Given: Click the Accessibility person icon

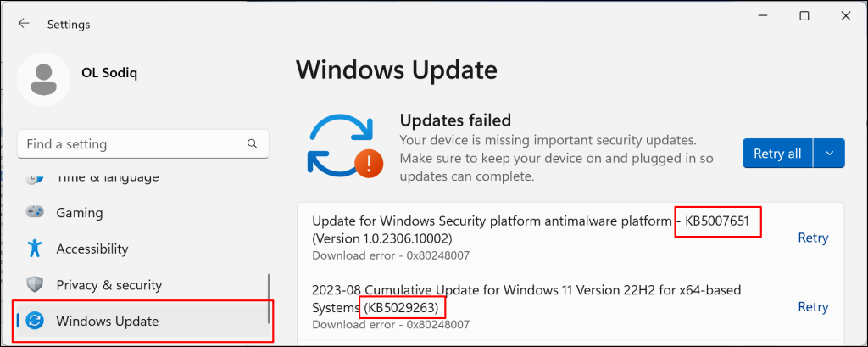Looking at the screenshot, I should (x=35, y=249).
